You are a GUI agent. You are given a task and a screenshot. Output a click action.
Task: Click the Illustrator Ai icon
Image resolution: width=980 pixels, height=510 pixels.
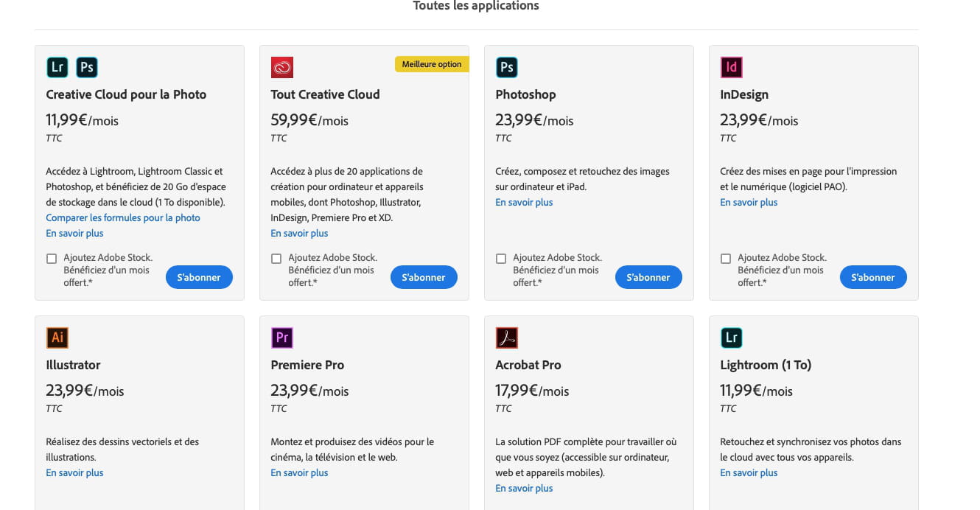(x=57, y=338)
